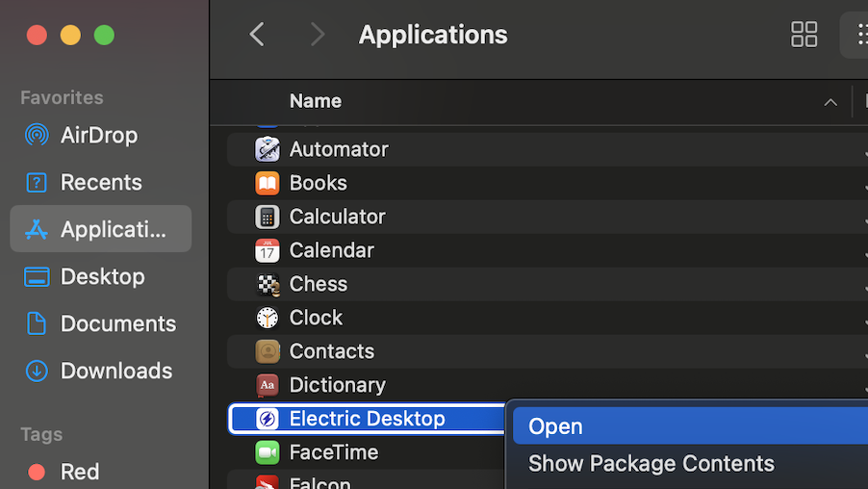The width and height of the screenshot is (868, 489).
Task: Click the Documents sidebar label
Action: coord(118,323)
